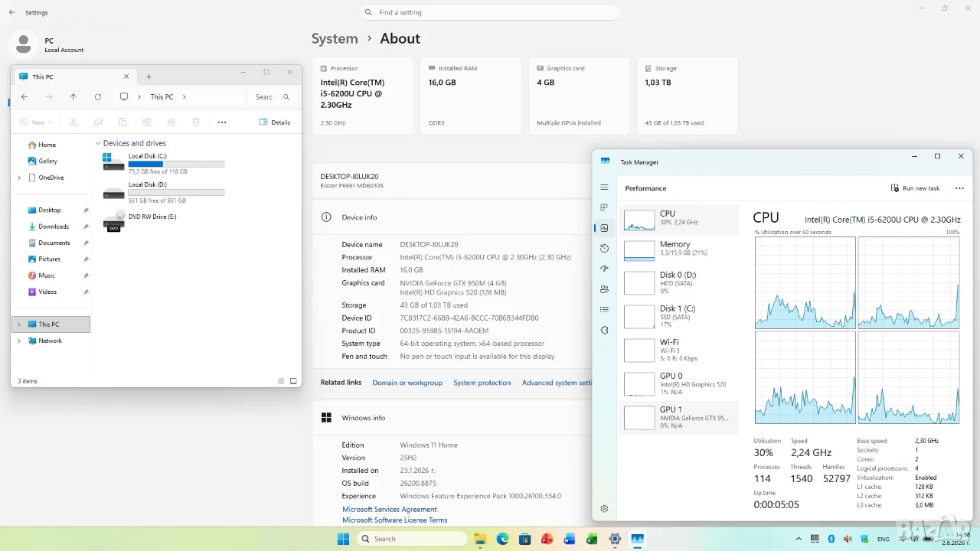Open Startup apps in Task Manager sidebar
Viewport: 980px width, 551px height.
pos(604,269)
